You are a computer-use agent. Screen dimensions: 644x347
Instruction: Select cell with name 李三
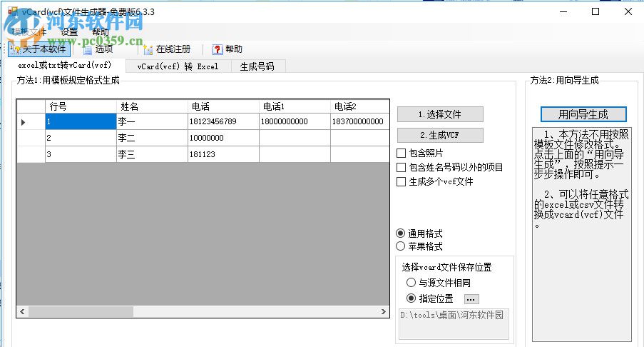pyautogui.click(x=152, y=155)
